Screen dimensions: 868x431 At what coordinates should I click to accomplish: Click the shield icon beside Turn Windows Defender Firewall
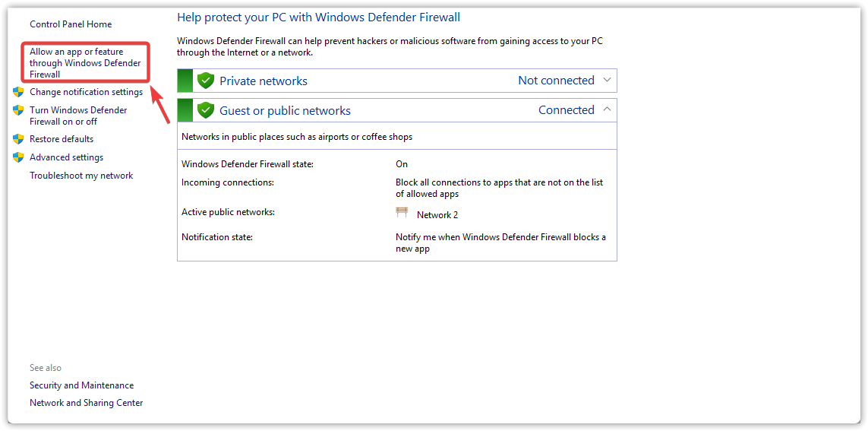point(18,110)
